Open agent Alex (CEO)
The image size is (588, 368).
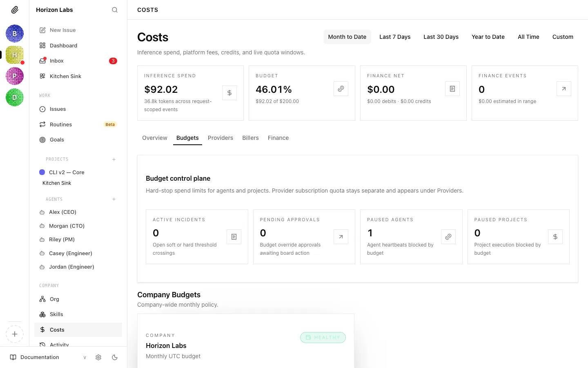click(78, 212)
